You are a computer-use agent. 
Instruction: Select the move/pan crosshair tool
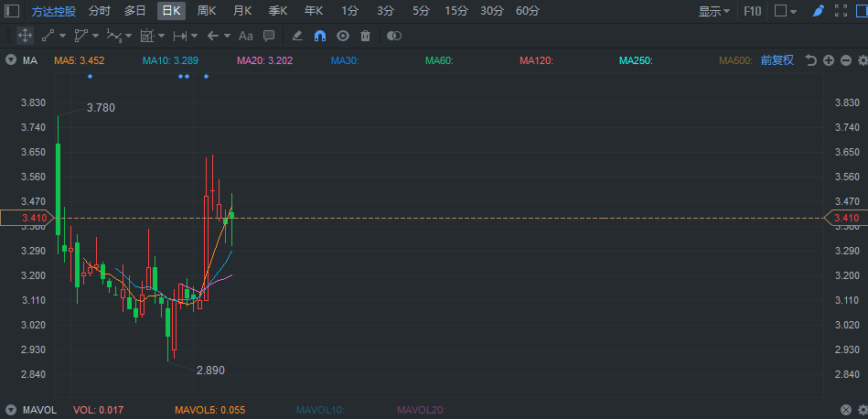point(25,36)
